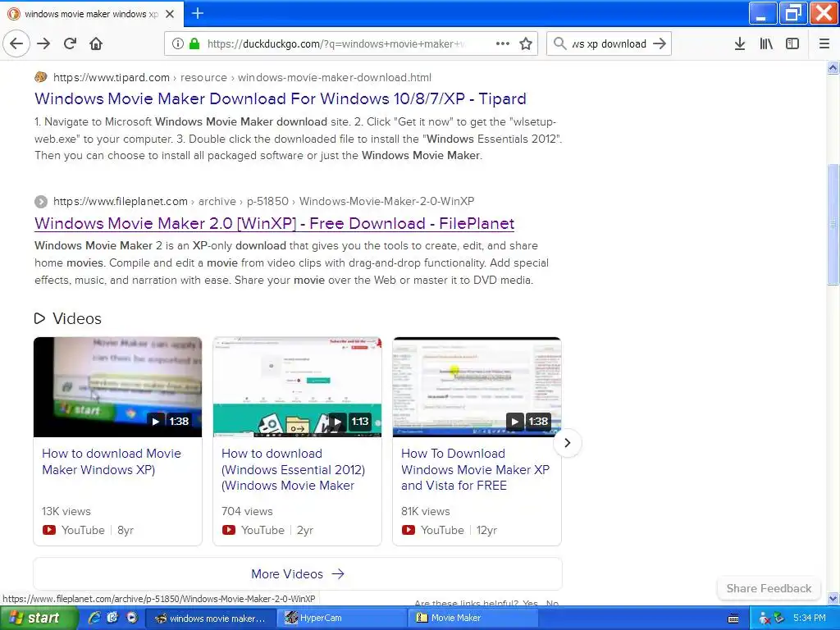
Task: Toggle the sidebar view
Action: click(x=792, y=44)
